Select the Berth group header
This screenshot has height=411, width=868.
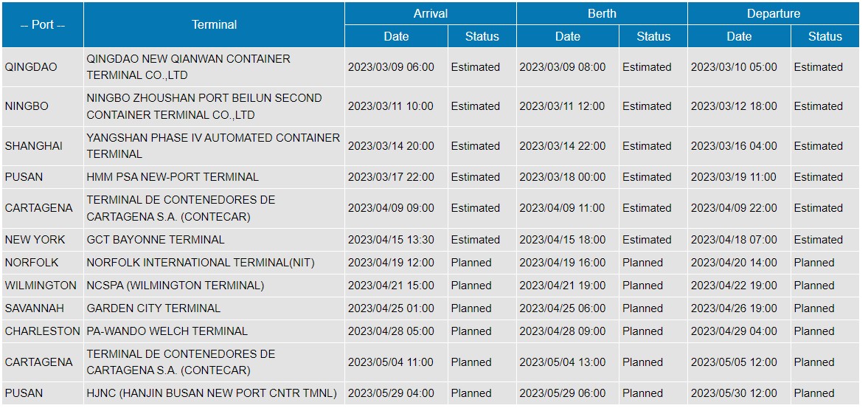(x=602, y=13)
